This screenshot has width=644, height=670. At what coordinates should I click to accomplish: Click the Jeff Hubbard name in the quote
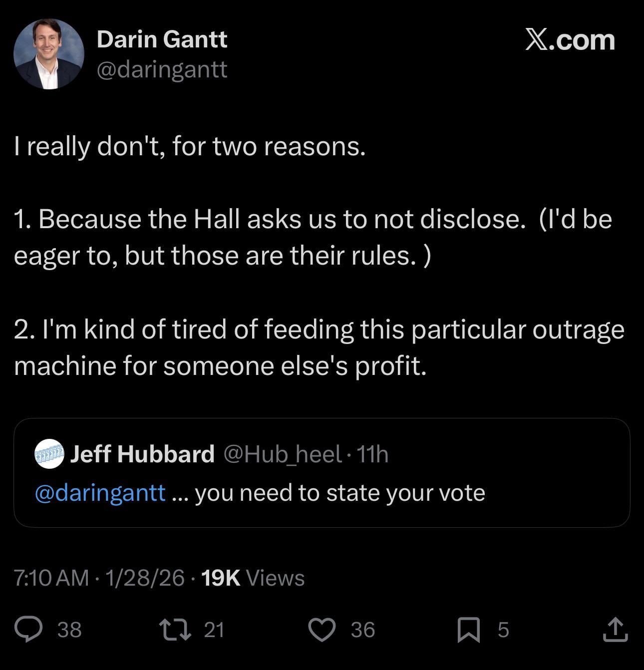(x=142, y=454)
